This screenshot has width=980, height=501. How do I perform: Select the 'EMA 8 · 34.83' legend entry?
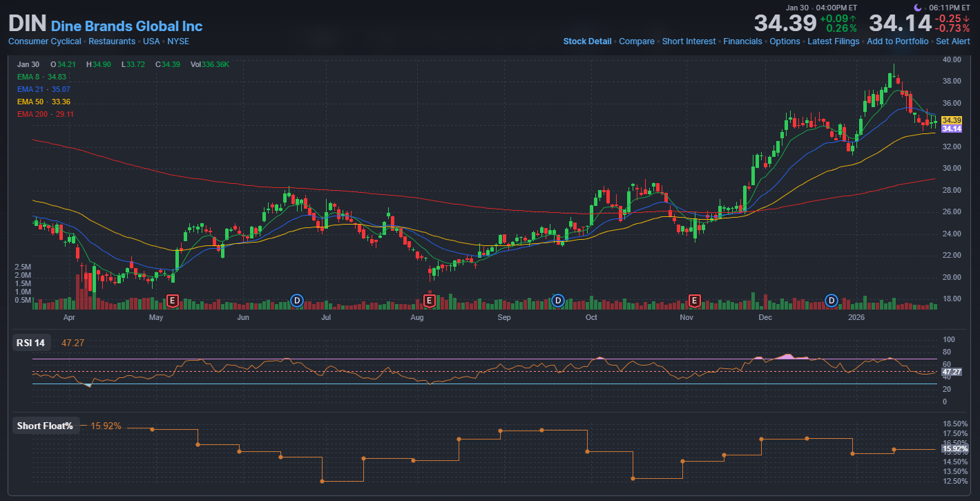(x=41, y=77)
